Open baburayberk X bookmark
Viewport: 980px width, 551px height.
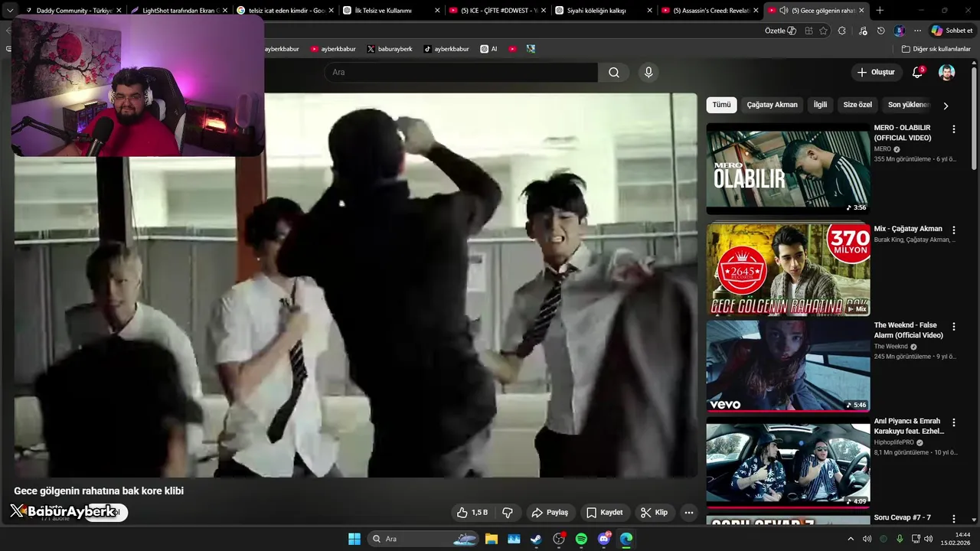(x=390, y=49)
